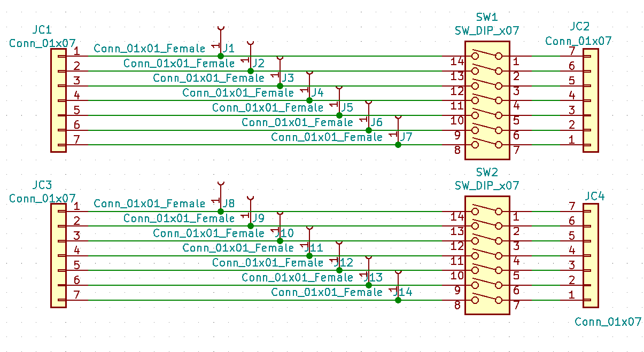Click the SW_DIP_x07 value under SW2
The image size is (644, 352).
[486, 186]
